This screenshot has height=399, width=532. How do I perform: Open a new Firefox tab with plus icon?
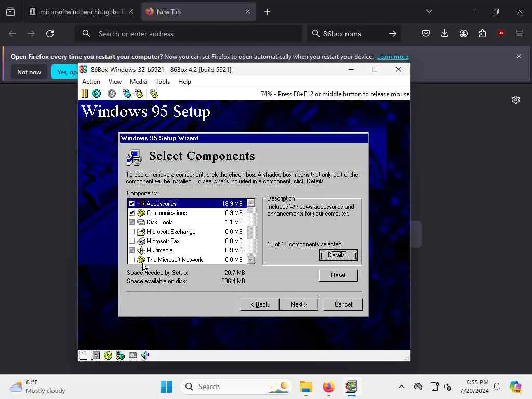(x=268, y=12)
